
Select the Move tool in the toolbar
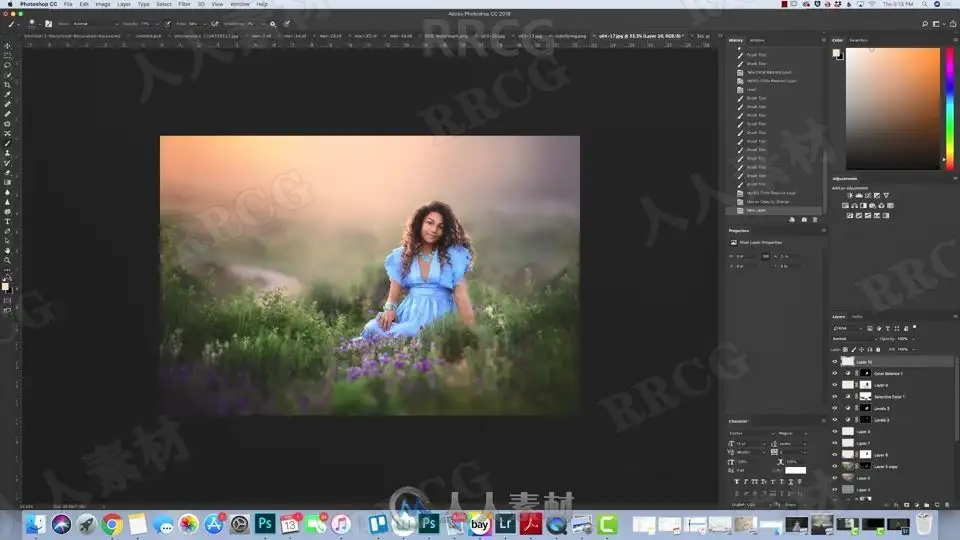click(x=7, y=46)
